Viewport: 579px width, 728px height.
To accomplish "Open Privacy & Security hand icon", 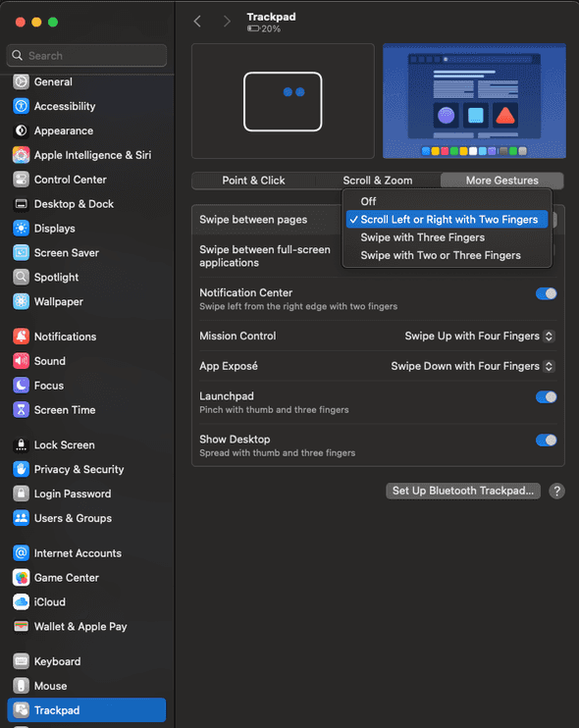I will pyautogui.click(x=21, y=469).
